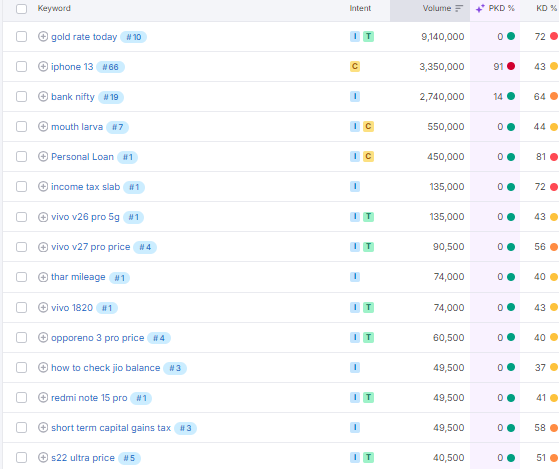Viewport: 559px width, 469px height.
Task: Click Transactional badge for opporeno 3 pro price
Action: [x=368, y=337]
